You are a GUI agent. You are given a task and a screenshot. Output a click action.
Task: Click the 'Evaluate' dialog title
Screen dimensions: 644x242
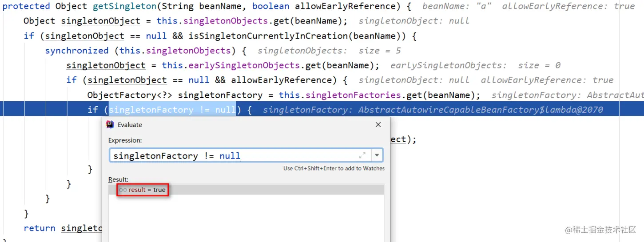click(130, 125)
